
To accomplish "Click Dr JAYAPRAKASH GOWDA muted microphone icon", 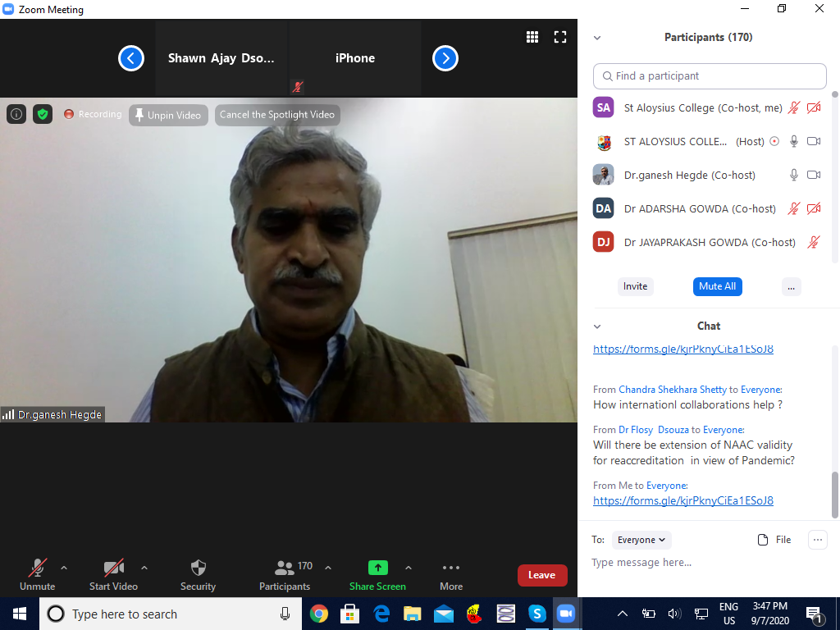I will click(814, 242).
